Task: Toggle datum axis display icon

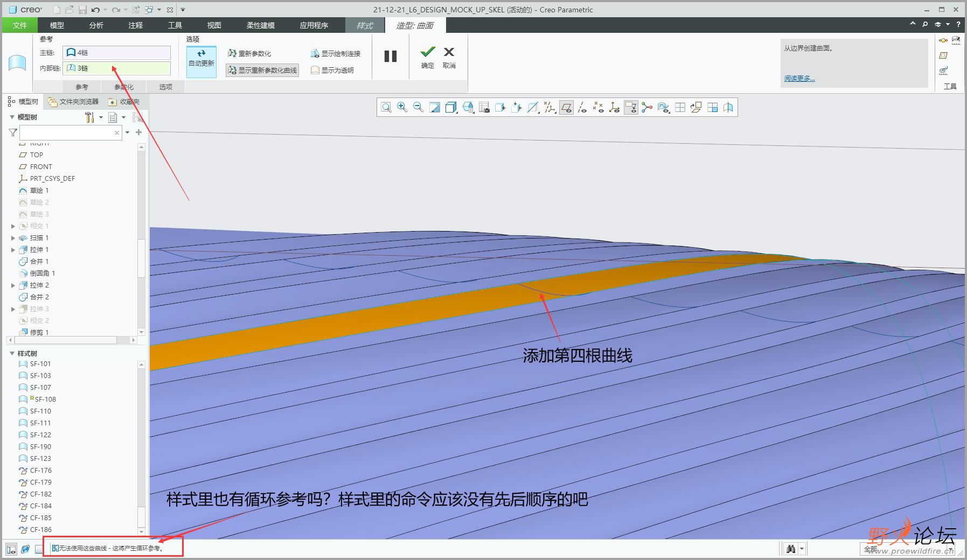Action: point(582,108)
